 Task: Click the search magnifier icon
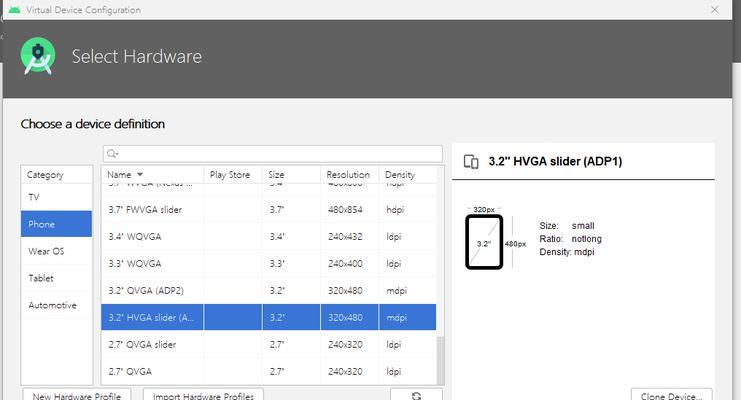pos(112,154)
